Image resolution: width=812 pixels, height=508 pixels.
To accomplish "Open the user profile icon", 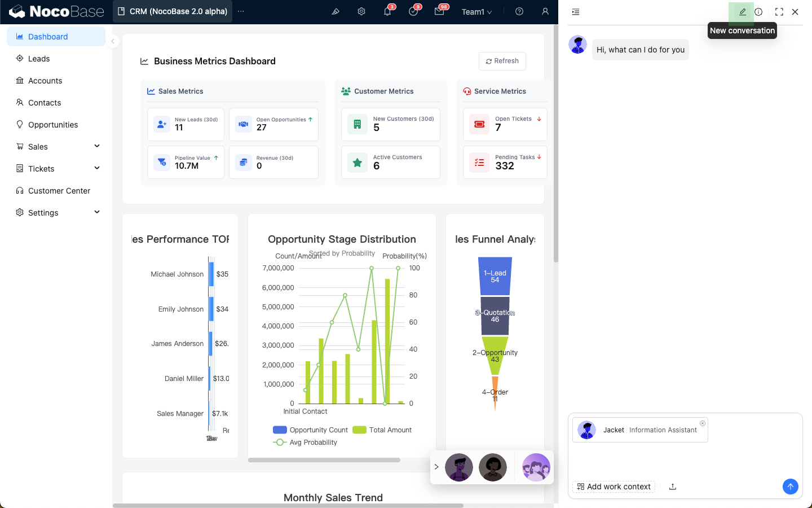I will 545,12.
